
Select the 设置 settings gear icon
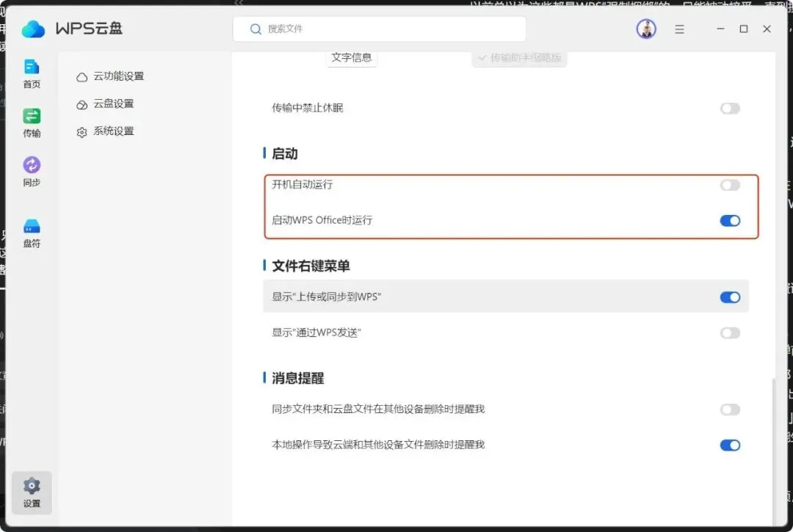pos(32,492)
